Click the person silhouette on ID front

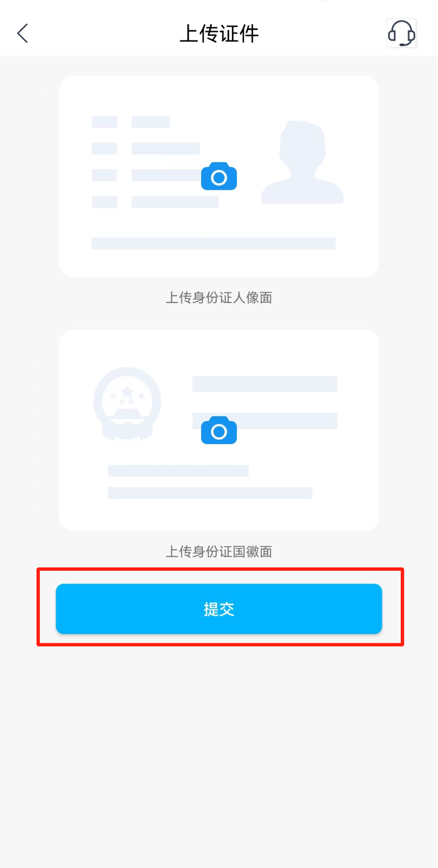point(302,162)
